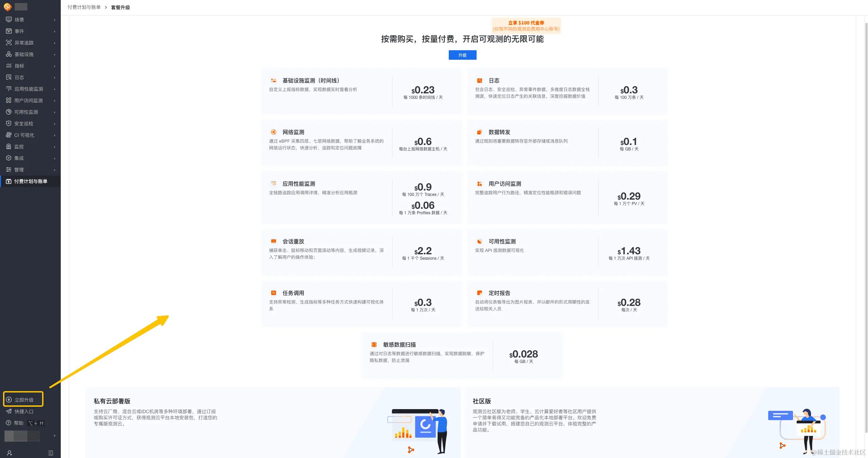Open the 用户访问监测 menu item

pyautogui.click(x=29, y=100)
